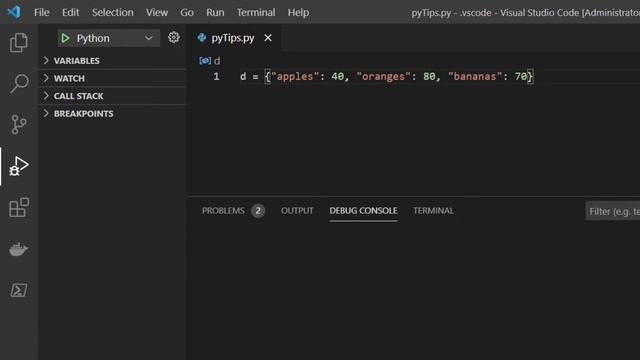Open the Edit menu
Viewport: 640px width, 360px height.
pos(71,12)
